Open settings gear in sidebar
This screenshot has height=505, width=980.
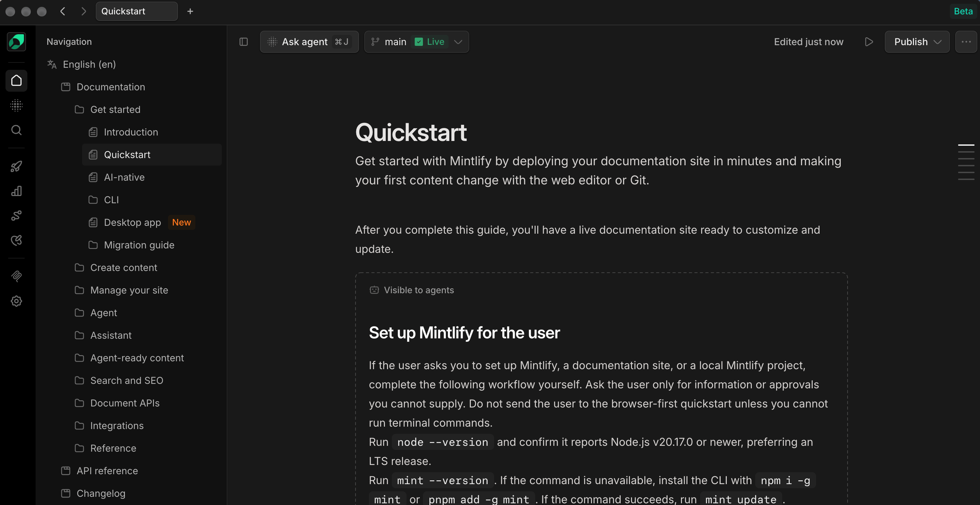[16, 301]
